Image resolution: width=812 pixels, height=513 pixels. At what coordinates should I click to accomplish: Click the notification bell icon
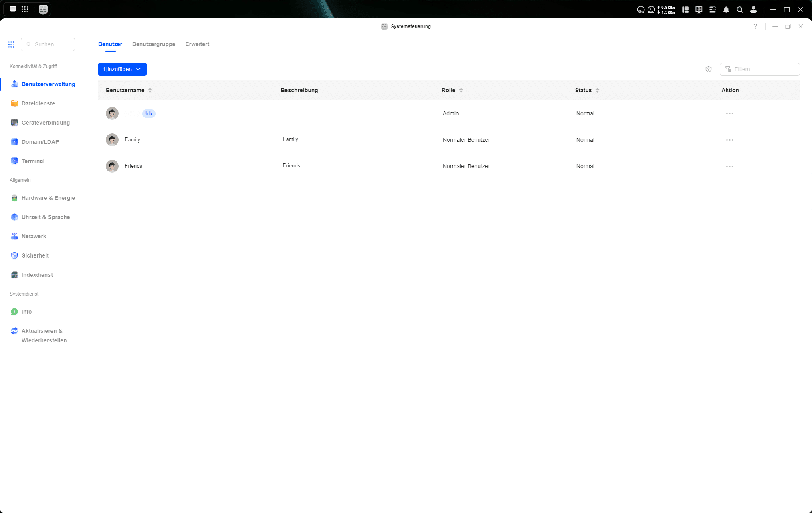click(726, 10)
